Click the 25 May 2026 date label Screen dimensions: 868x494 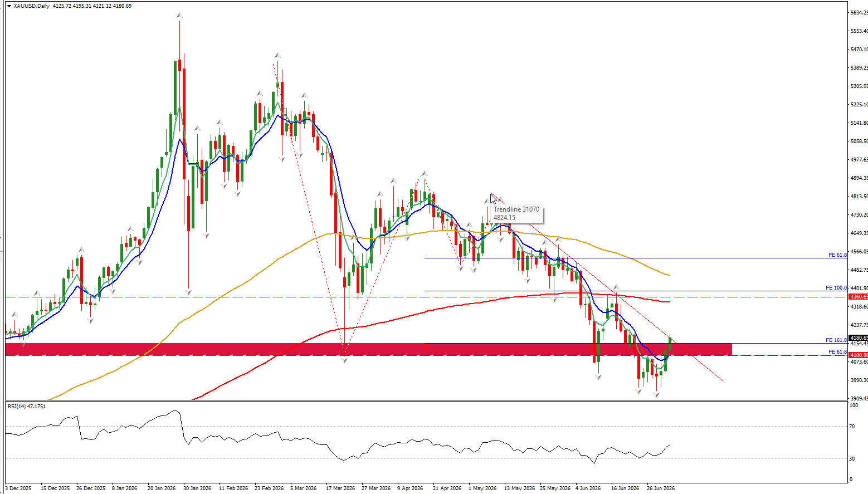[x=555, y=488]
